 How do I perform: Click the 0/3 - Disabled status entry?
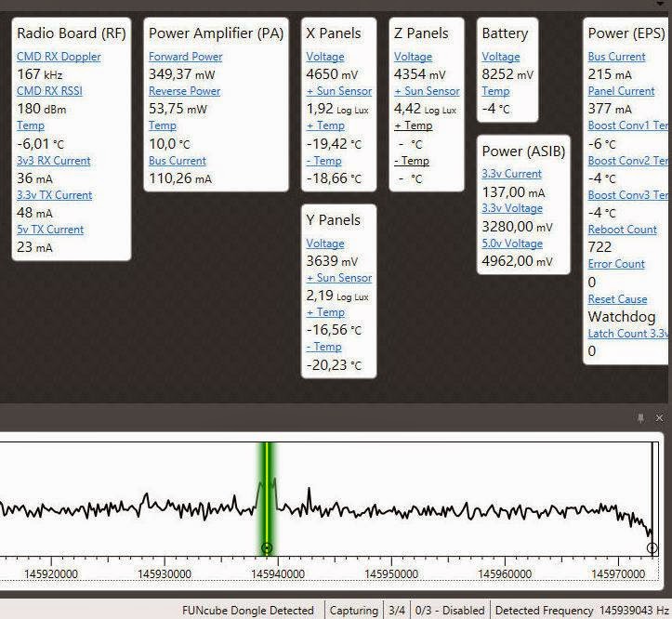tap(450, 611)
